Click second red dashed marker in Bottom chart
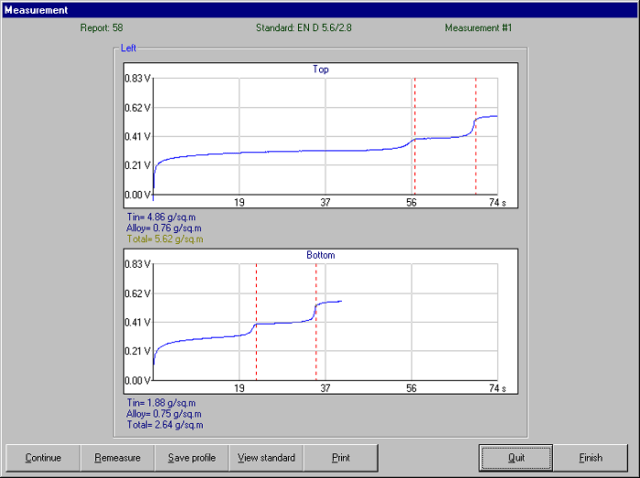640x478 pixels. coord(316,322)
